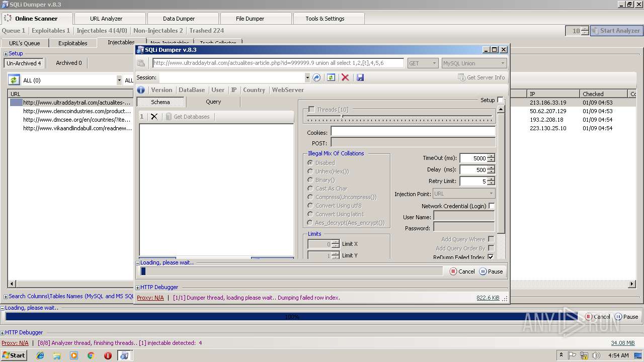Click the Get Server Info button
The width and height of the screenshot is (644, 362).
[481, 77]
